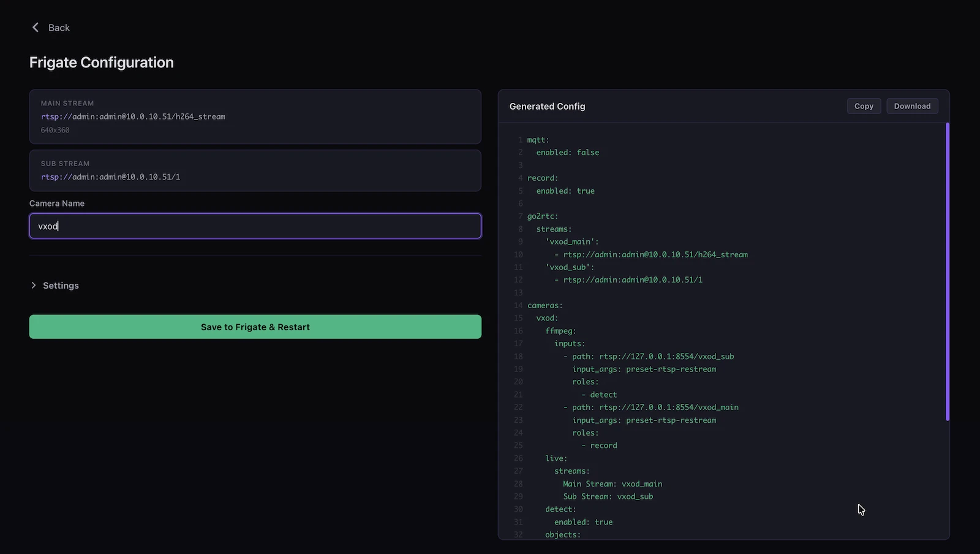Click the MAIN STREAM card
This screenshot has width=980, height=554.
(255, 116)
